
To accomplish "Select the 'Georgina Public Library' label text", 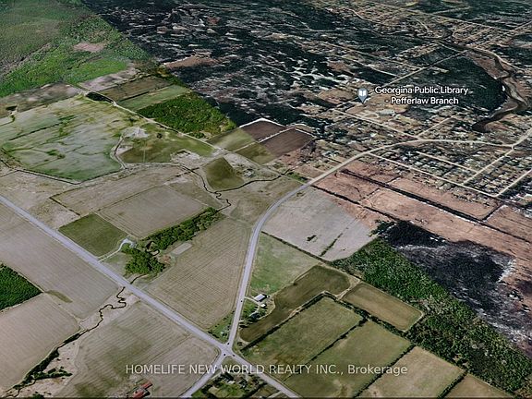I will click(421, 91).
